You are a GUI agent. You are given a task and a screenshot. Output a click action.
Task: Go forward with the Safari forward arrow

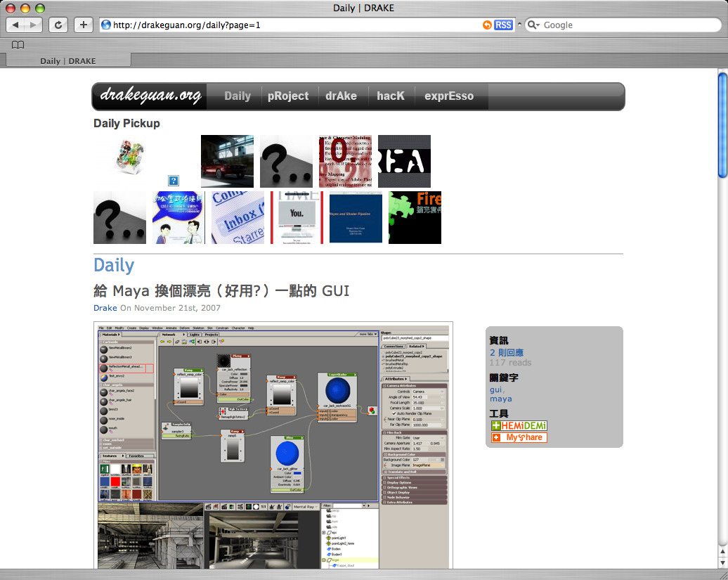coord(33,25)
